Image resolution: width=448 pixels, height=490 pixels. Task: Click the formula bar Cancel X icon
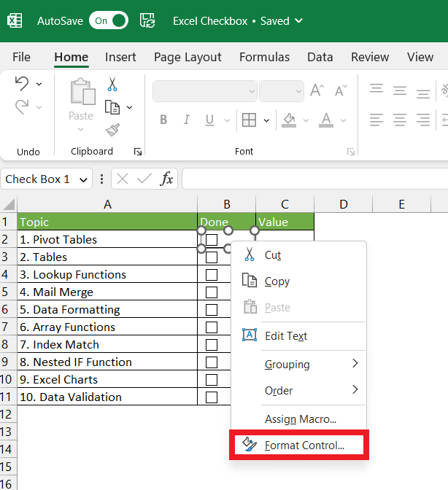tap(123, 179)
